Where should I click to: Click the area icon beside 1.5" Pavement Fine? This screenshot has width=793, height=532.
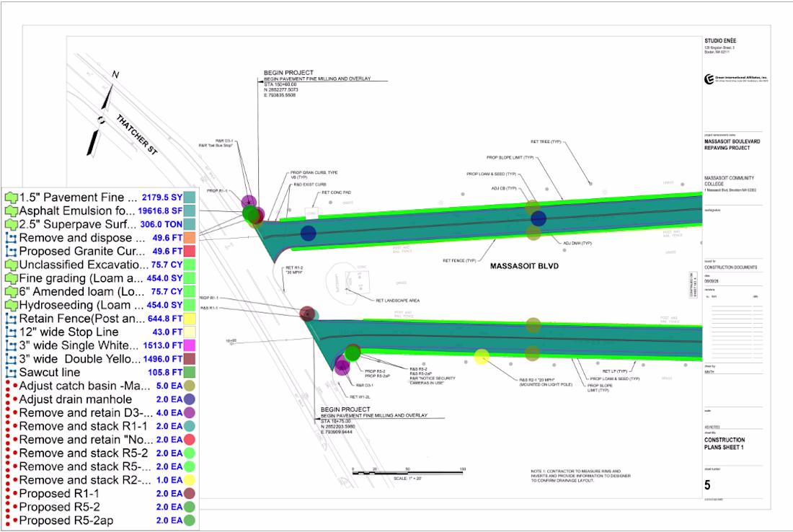click(11, 198)
